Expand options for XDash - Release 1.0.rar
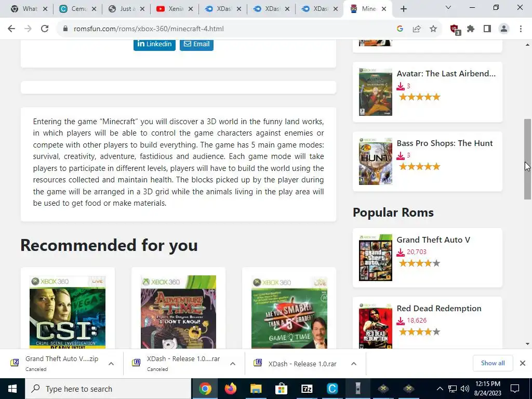 pyautogui.click(x=353, y=364)
